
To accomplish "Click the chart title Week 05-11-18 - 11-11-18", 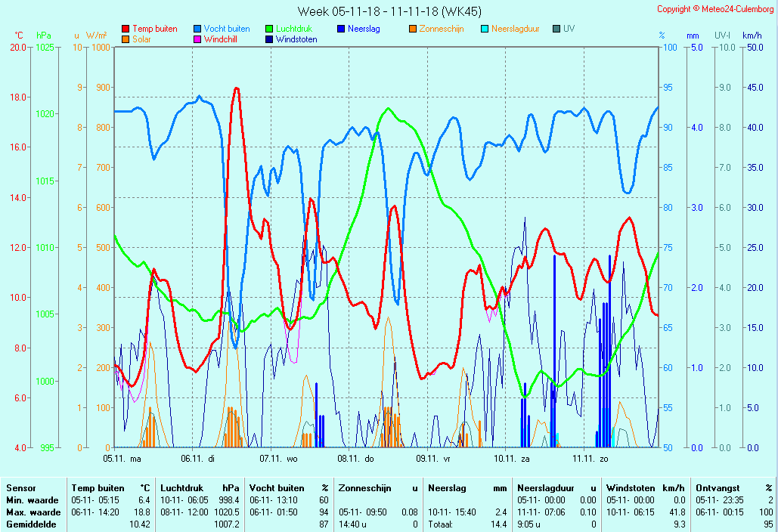I will coord(389,11).
